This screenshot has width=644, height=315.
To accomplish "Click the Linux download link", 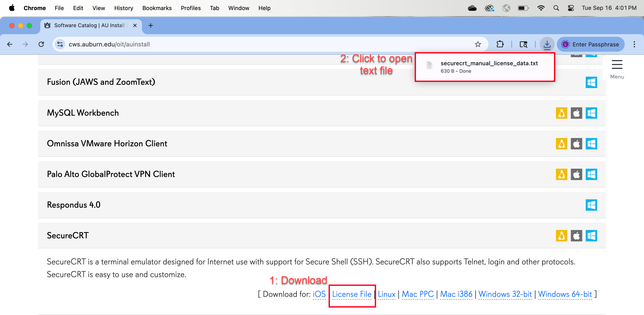I will 386,294.
